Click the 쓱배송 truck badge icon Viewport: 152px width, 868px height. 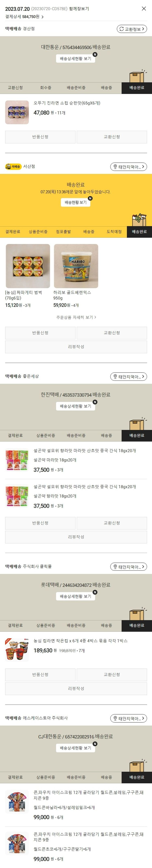point(13,167)
